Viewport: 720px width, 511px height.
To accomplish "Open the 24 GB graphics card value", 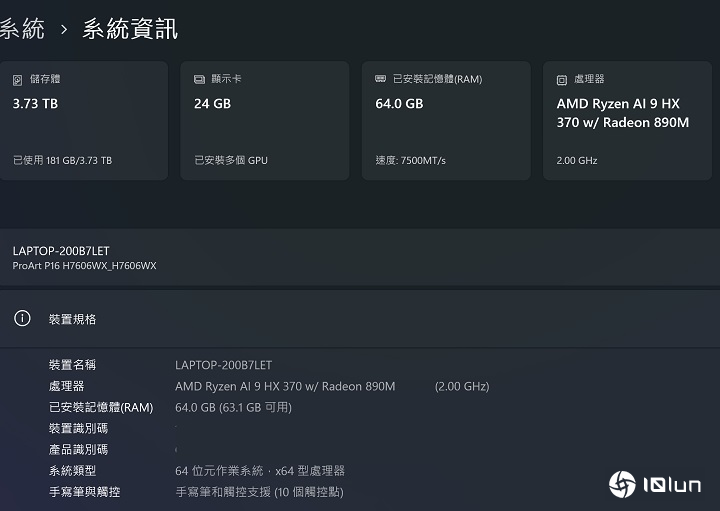I will pyautogui.click(x=212, y=103).
